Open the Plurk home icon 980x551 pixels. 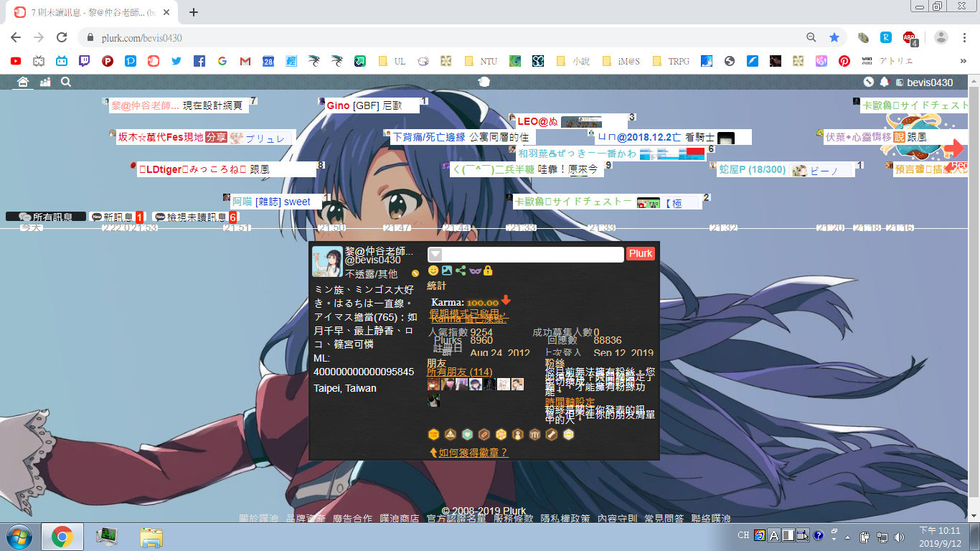(23, 83)
